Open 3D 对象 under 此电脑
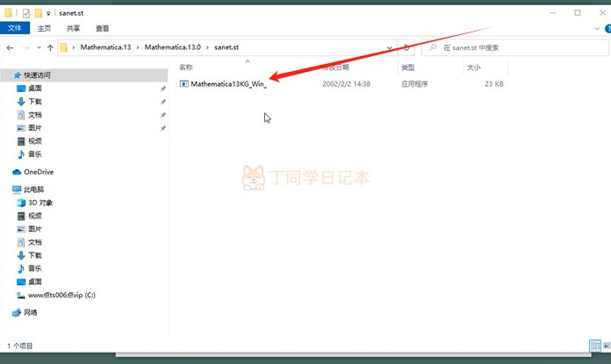Image resolution: width=611 pixels, height=364 pixels. click(x=40, y=203)
